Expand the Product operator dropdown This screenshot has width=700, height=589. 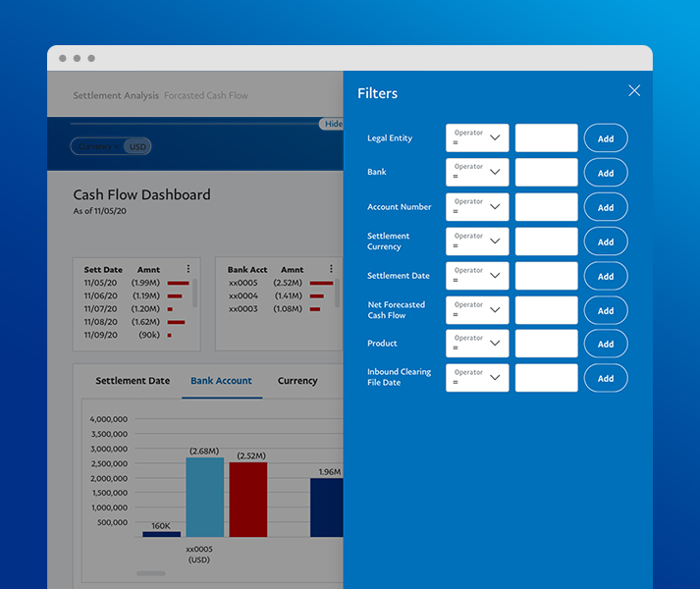(477, 344)
